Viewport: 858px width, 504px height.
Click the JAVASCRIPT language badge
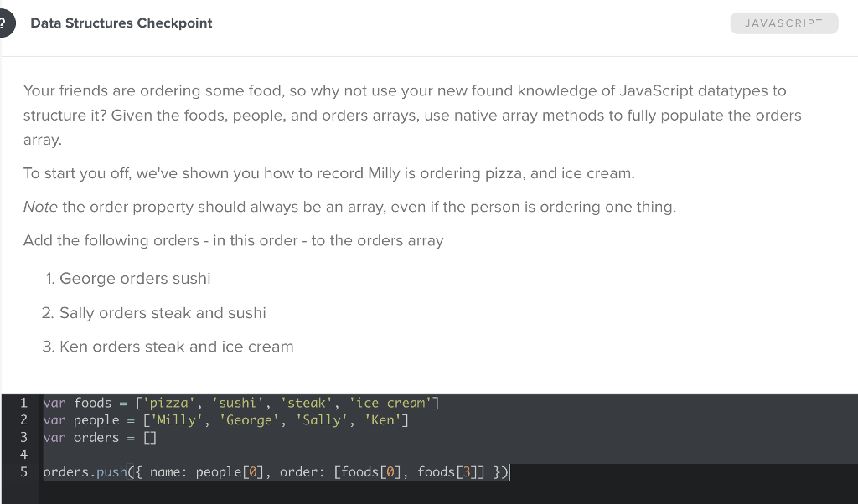click(784, 23)
